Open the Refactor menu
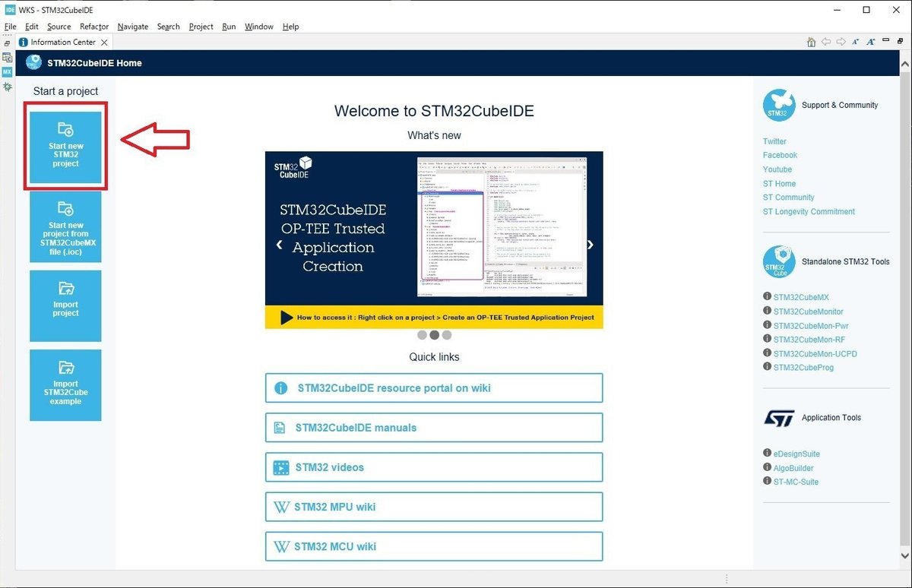Image resolution: width=912 pixels, height=588 pixels. pyautogui.click(x=94, y=27)
